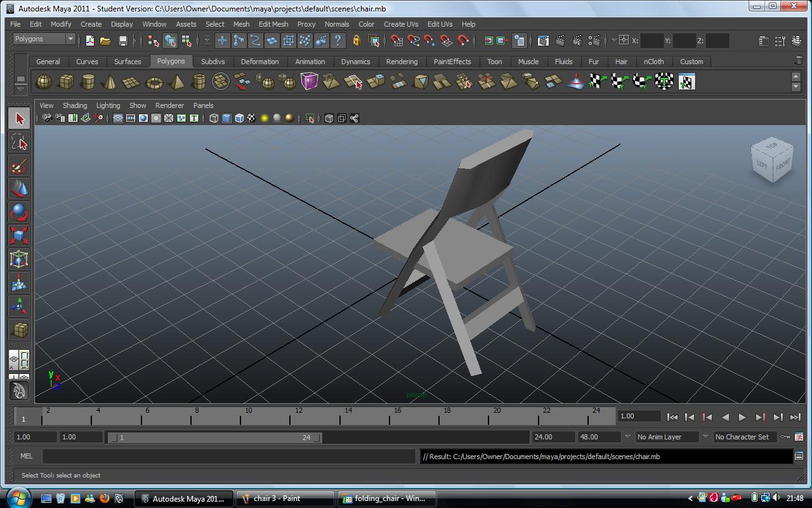This screenshot has width=812, height=508.
Task: Render the current frame
Action: pos(560,41)
